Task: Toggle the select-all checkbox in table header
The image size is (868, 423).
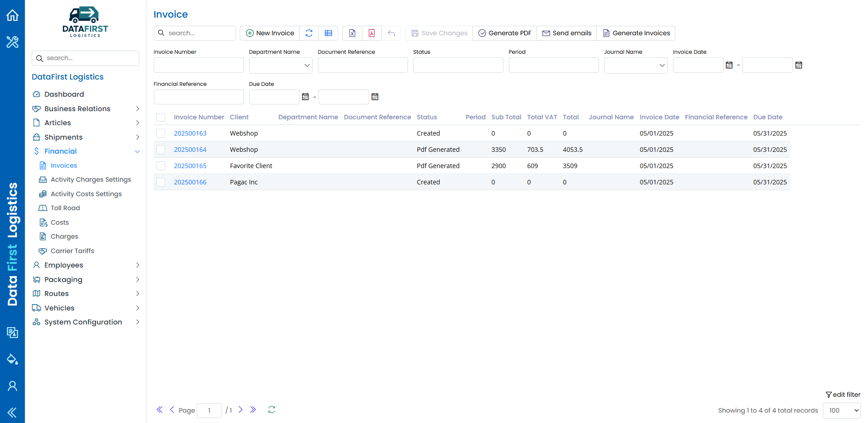Action: click(x=161, y=117)
